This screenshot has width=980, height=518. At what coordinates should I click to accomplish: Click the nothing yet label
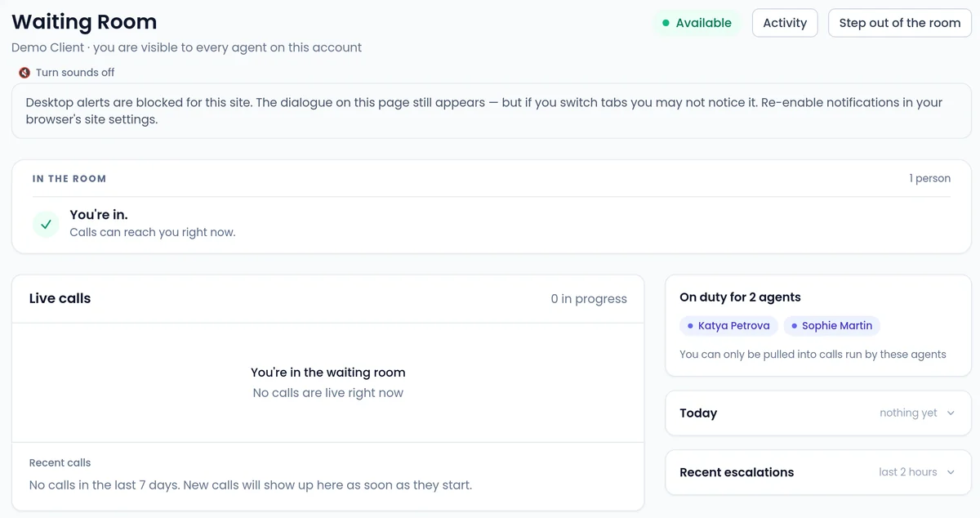click(908, 413)
